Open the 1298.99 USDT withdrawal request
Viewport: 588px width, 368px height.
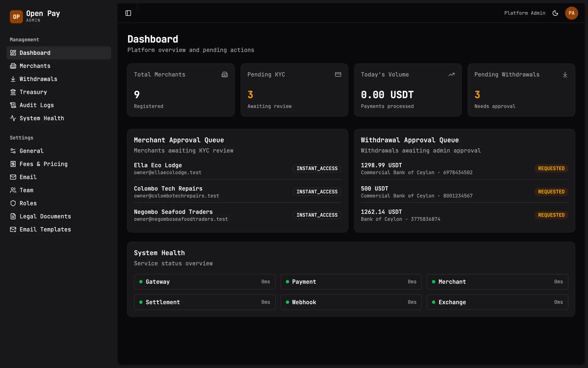tap(465, 169)
